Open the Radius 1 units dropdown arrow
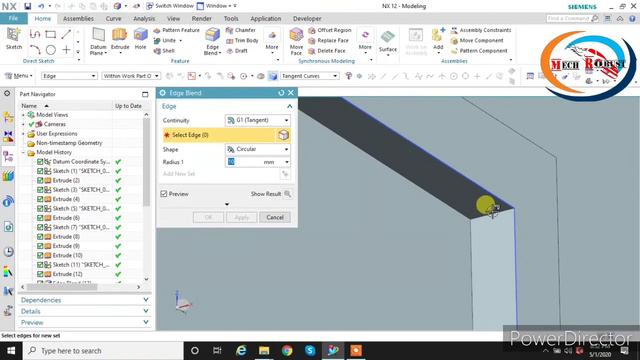The height and width of the screenshot is (360, 640). 287,162
